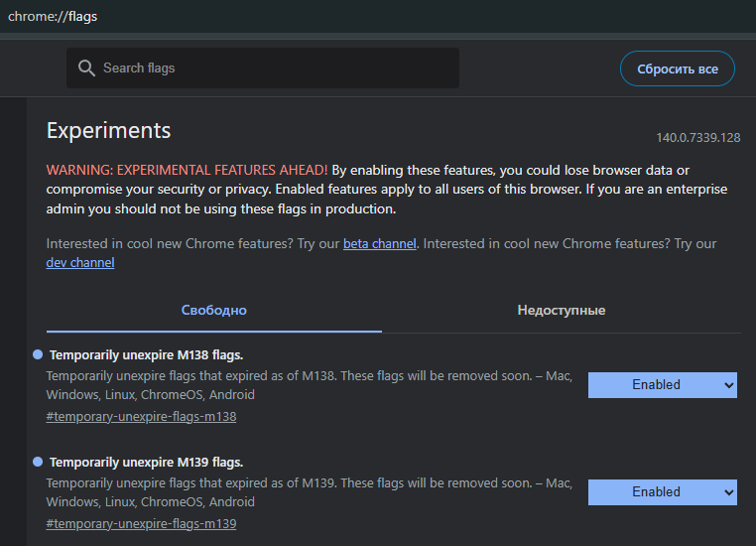This screenshot has width=756, height=546.
Task: Click the red experimental features warning text
Action: coord(187,170)
